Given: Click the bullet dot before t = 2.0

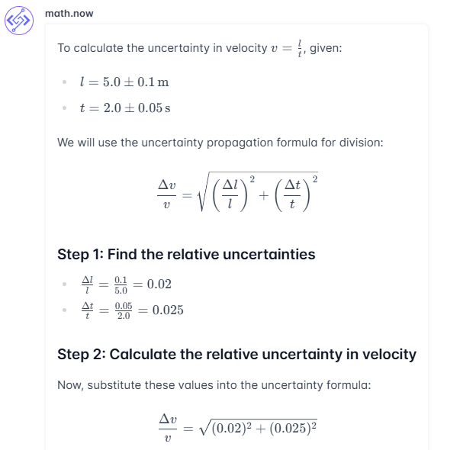Looking at the screenshot, I should point(66,108).
